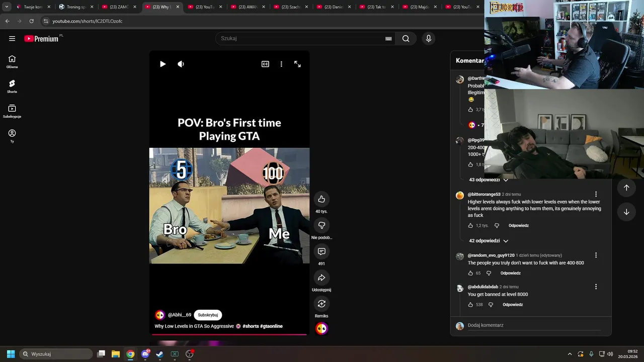Open the #shorts hashtag link
644x362 pixels.
[251, 326]
